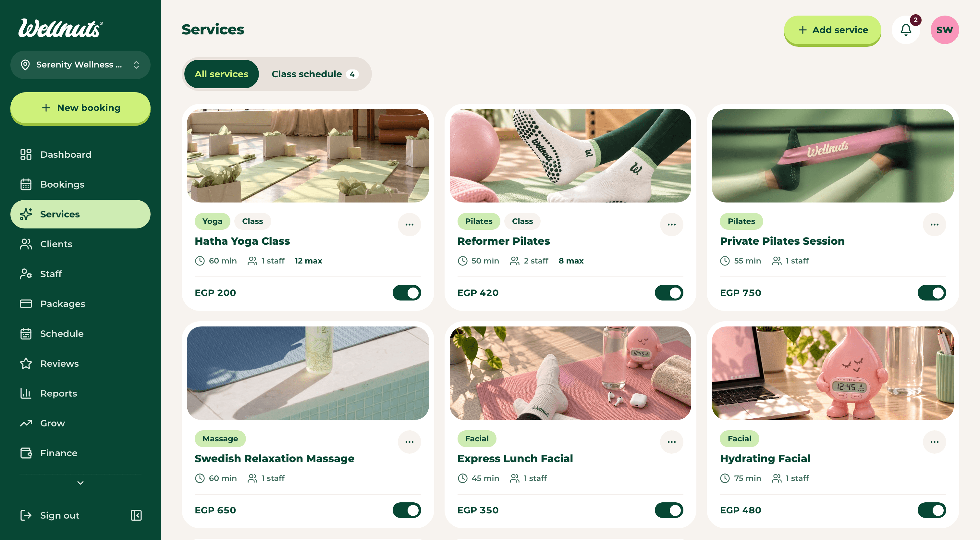The height and width of the screenshot is (540, 980).
Task: Open Clients page in sidebar
Action: [x=80, y=244]
